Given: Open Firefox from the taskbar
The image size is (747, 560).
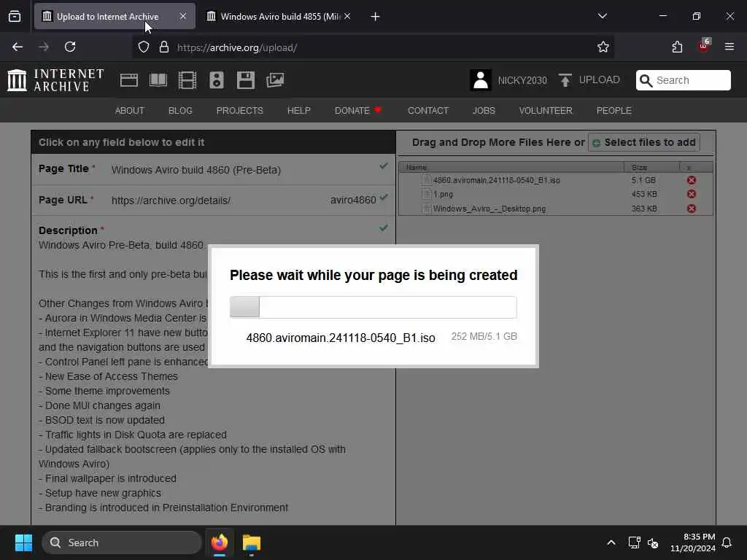Looking at the screenshot, I should [x=220, y=542].
